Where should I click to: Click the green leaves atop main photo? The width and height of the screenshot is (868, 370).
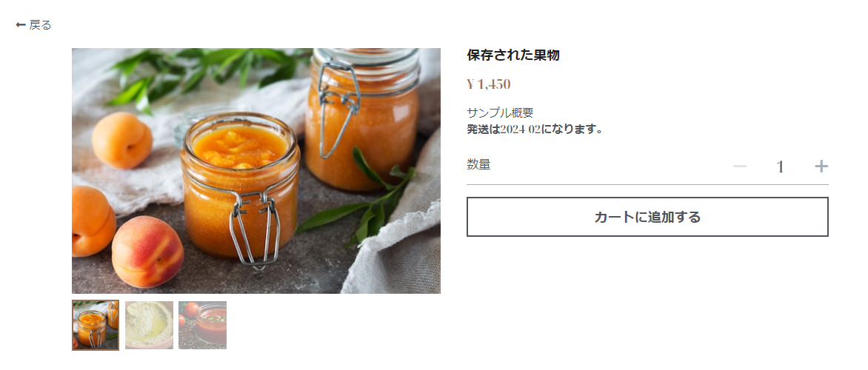pos(206,75)
